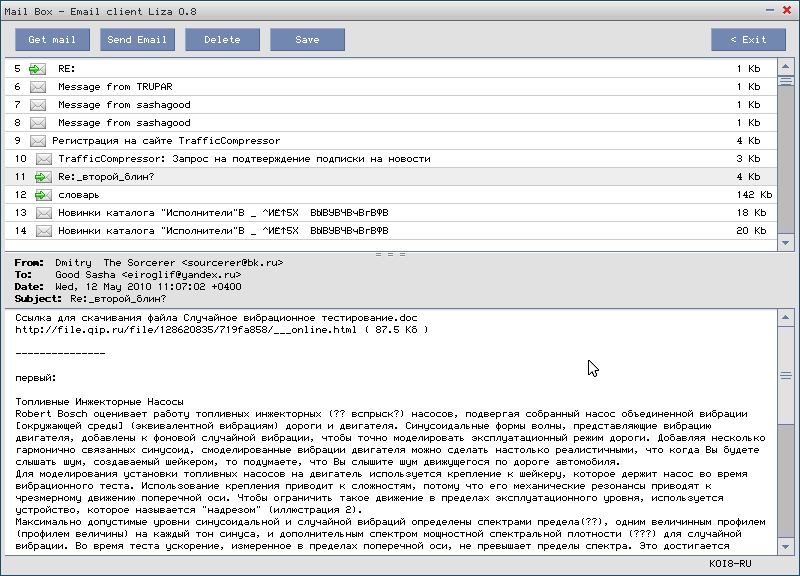Click the replied-arrow icon on message 5 RE:

(38, 69)
